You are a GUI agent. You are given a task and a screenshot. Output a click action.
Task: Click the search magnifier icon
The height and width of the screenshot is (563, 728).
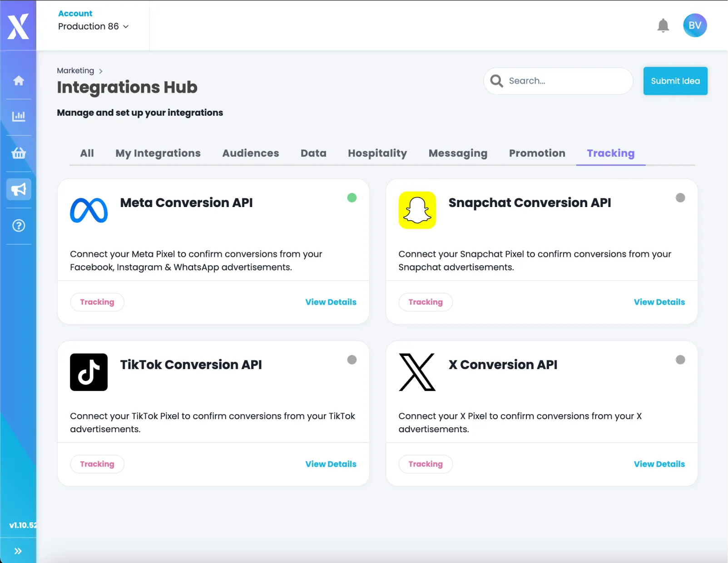[x=496, y=81]
